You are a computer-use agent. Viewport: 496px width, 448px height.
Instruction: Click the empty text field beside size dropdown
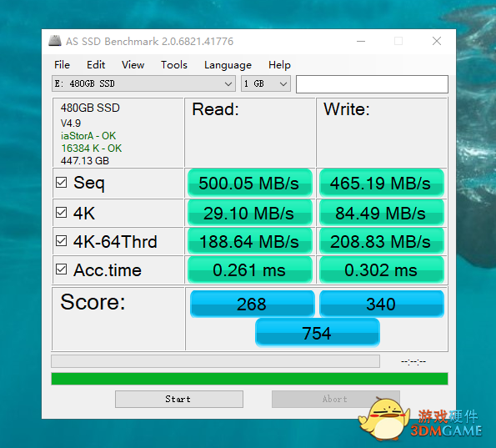[372, 84]
